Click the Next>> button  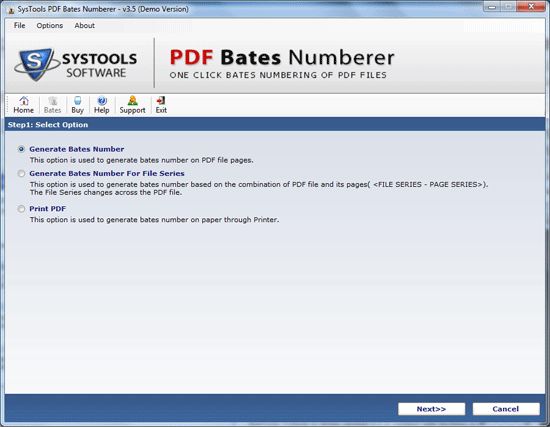[x=431, y=409]
